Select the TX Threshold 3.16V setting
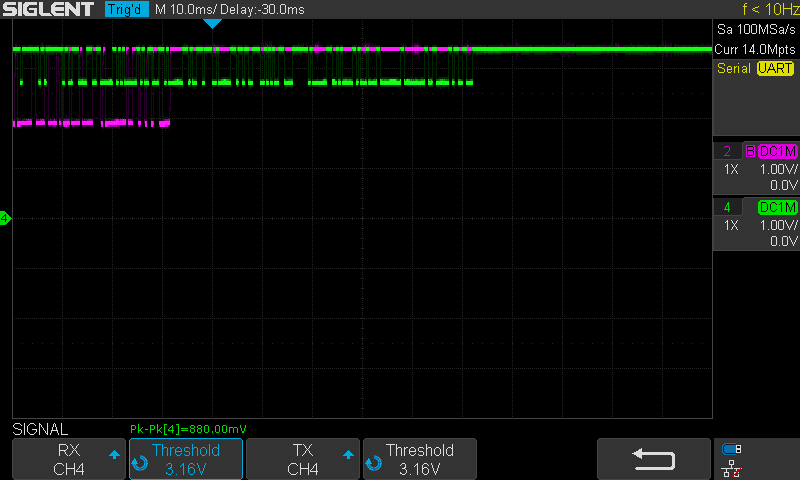The width and height of the screenshot is (800, 480). pyautogui.click(x=420, y=459)
